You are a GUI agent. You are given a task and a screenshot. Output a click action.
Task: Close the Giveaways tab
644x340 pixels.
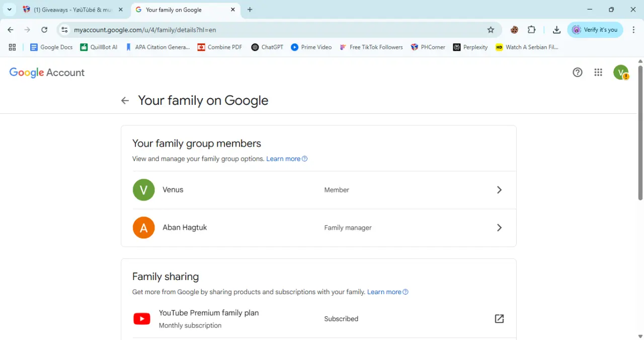pos(120,10)
